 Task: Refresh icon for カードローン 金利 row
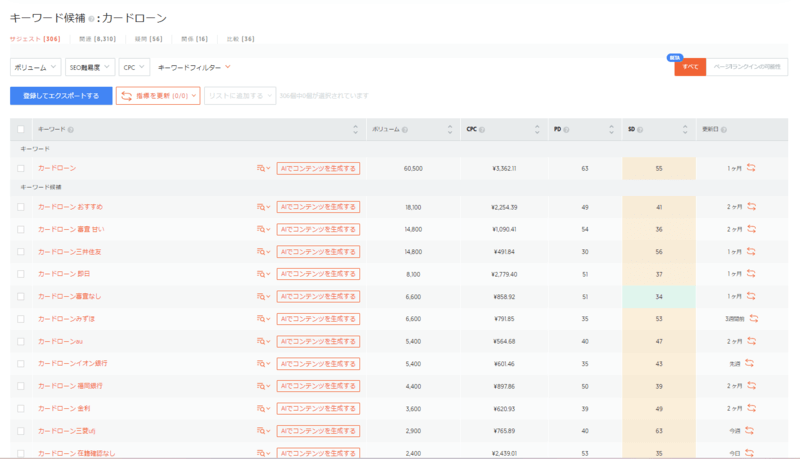(752, 408)
